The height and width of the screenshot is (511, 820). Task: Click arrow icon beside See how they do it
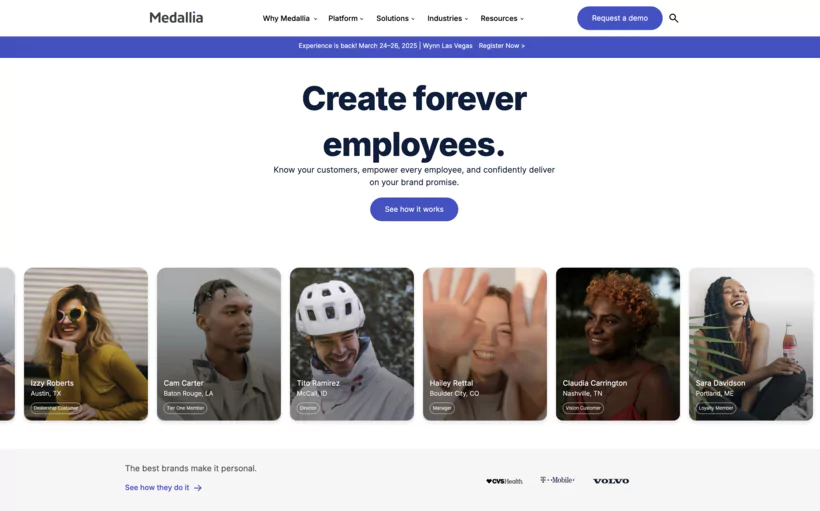[x=198, y=487]
